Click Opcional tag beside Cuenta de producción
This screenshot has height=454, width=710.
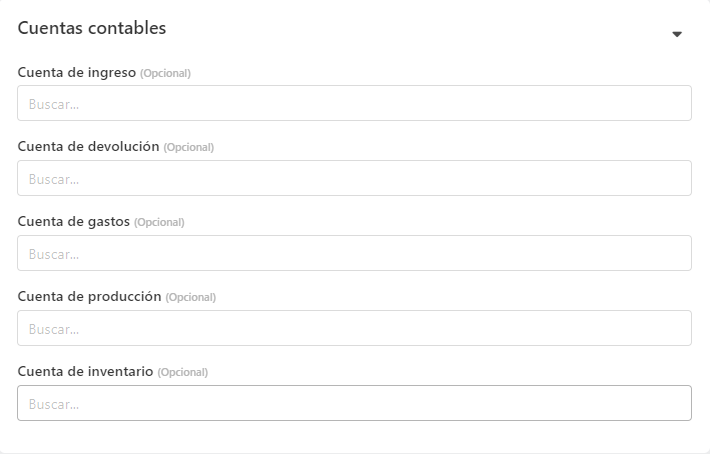click(x=191, y=297)
